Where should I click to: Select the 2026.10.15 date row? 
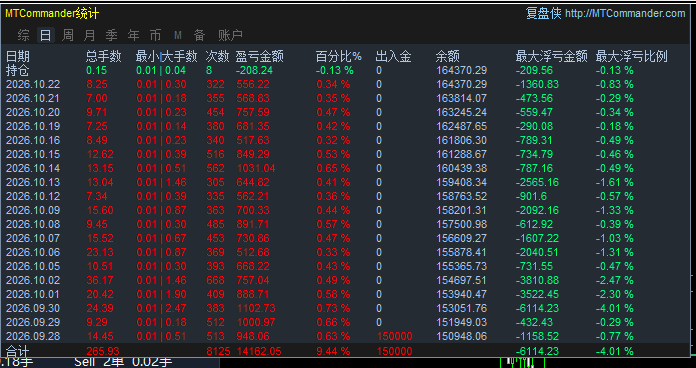[32, 154]
